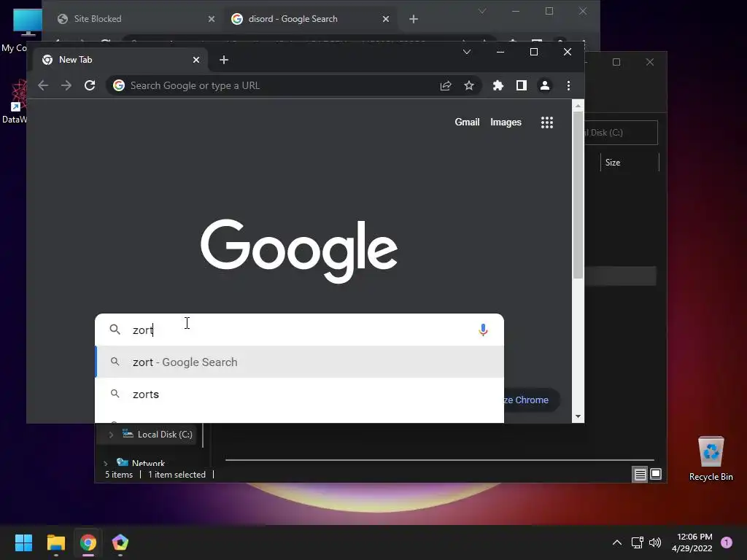Close the New Tab tab

tap(196, 60)
